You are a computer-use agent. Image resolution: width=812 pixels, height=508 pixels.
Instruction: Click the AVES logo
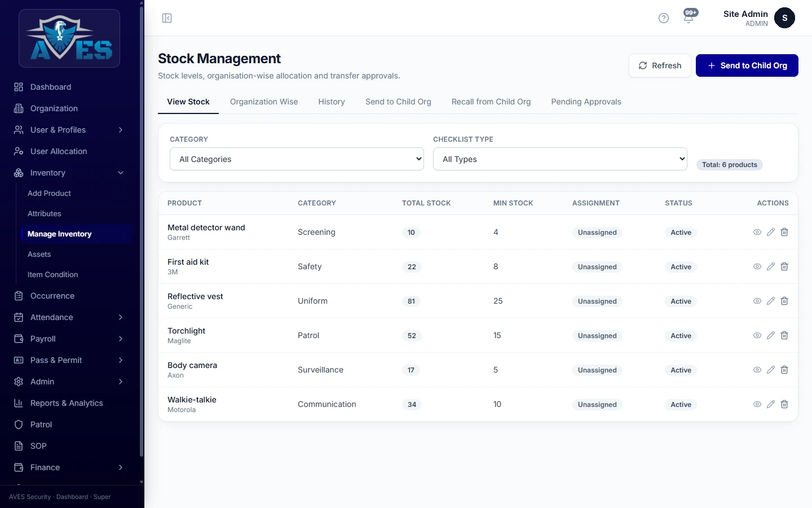point(69,38)
